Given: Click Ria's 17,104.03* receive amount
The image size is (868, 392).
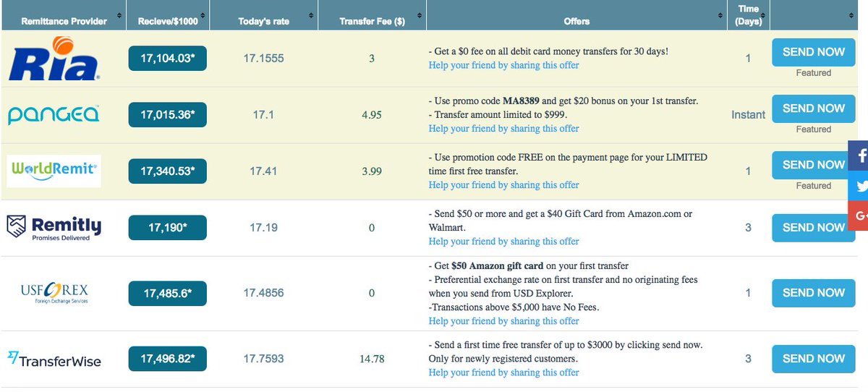Looking at the screenshot, I should pos(168,58).
